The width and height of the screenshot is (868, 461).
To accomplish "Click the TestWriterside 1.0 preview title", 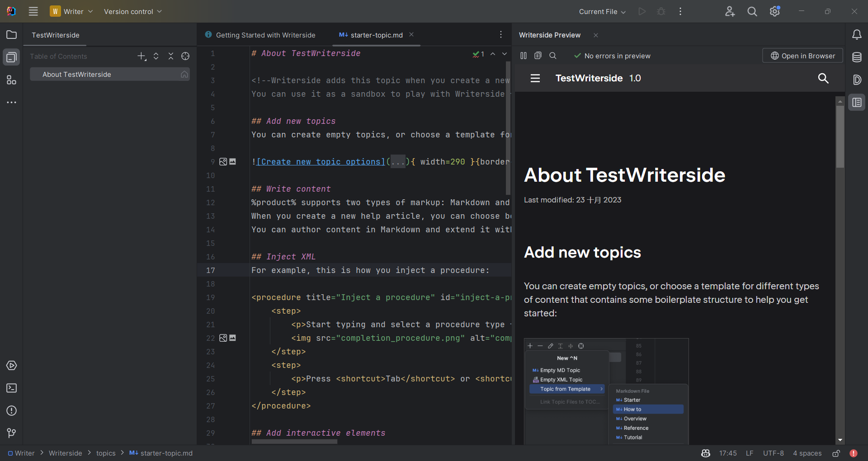I will click(598, 78).
